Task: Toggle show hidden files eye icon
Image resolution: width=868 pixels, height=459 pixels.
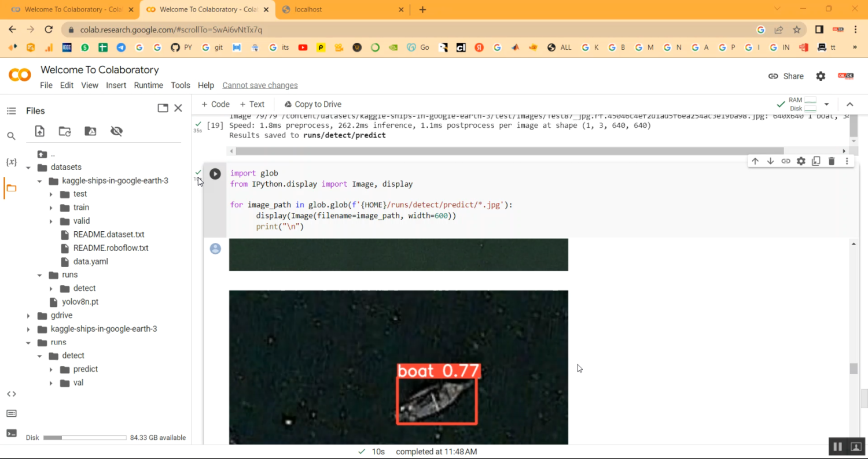Action: coord(116,131)
